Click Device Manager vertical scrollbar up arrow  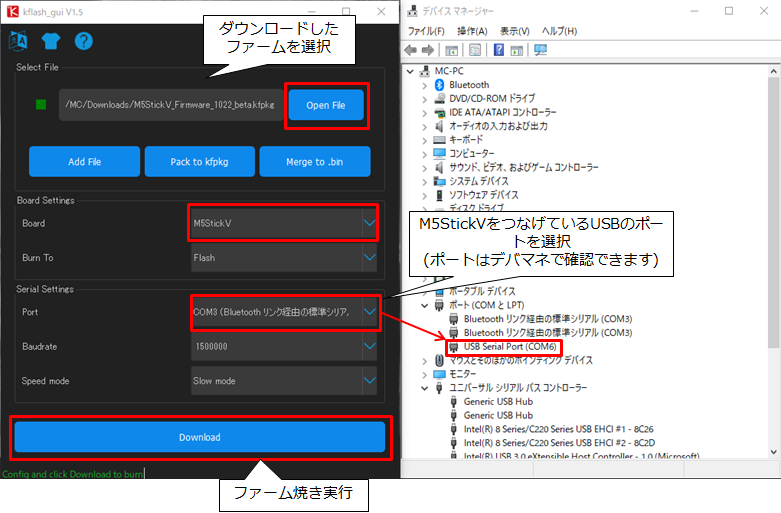click(x=774, y=71)
